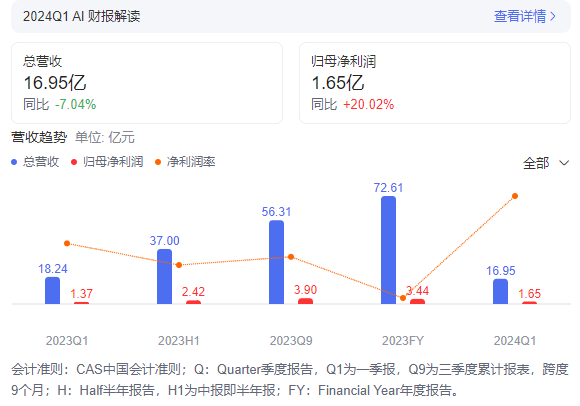The image size is (580, 406).
Task: Click the orange 2023H1 margin point
Action: coord(179,265)
